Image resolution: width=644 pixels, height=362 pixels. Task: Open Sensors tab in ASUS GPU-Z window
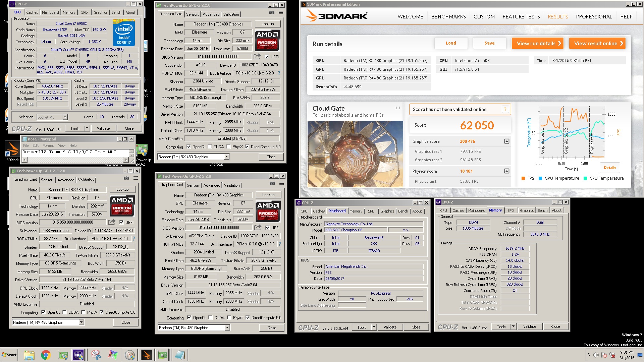coord(193,14)
